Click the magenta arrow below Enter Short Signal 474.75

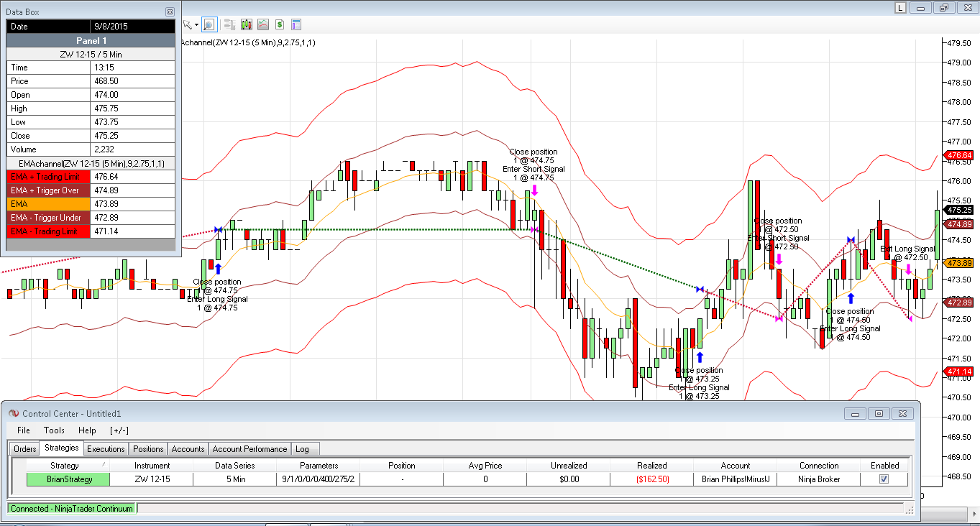[534, 190]
